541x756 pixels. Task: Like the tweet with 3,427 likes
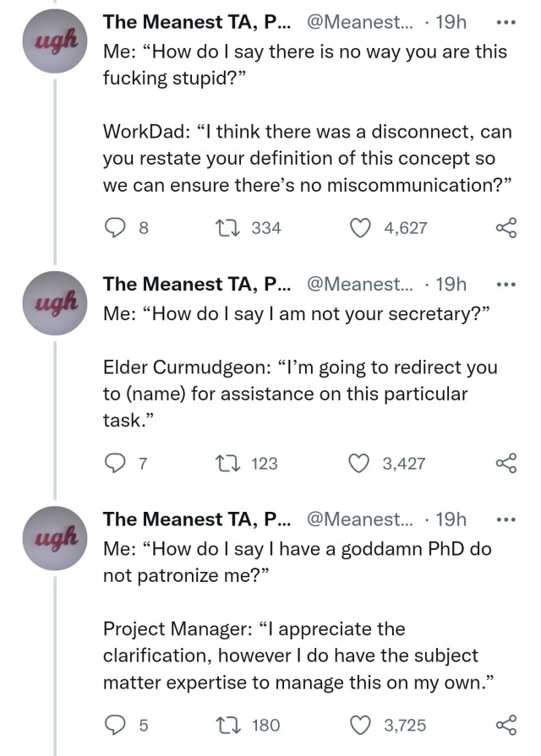click(362, 463)
